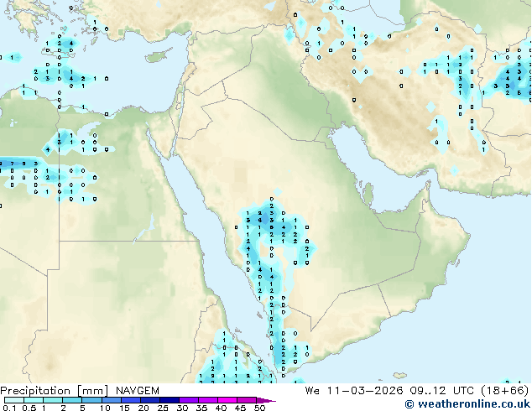Image resolution: width=532 pixels, height=411 pixels.
Task: Select the 30–35 mm violet legend swatch
Action: click(x=189, y=400)
